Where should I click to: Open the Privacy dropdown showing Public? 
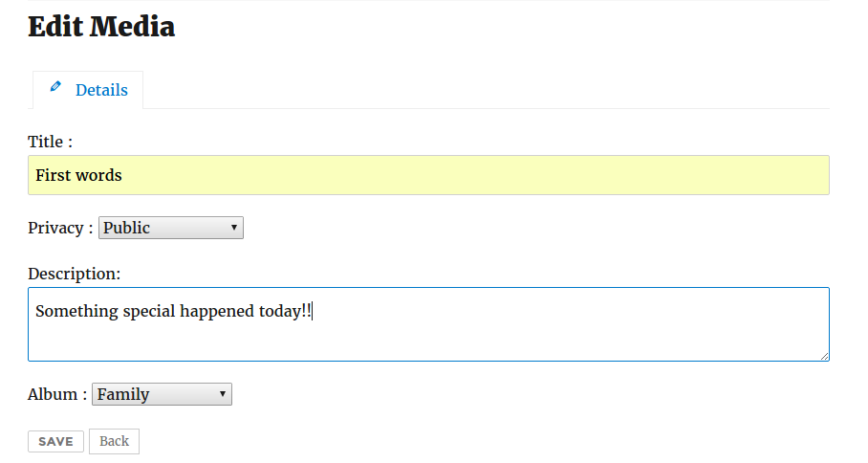[170, 228]
